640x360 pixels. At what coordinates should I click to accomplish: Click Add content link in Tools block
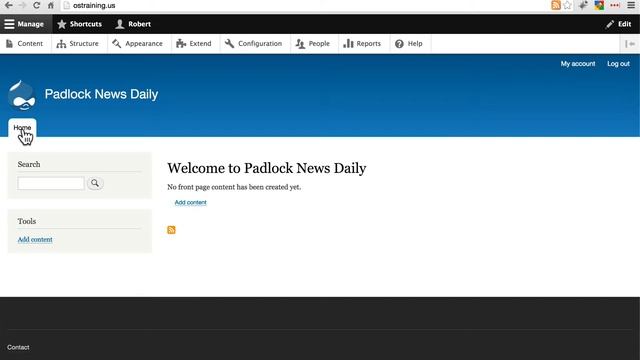pyautogui.click(x=35, y=240)
